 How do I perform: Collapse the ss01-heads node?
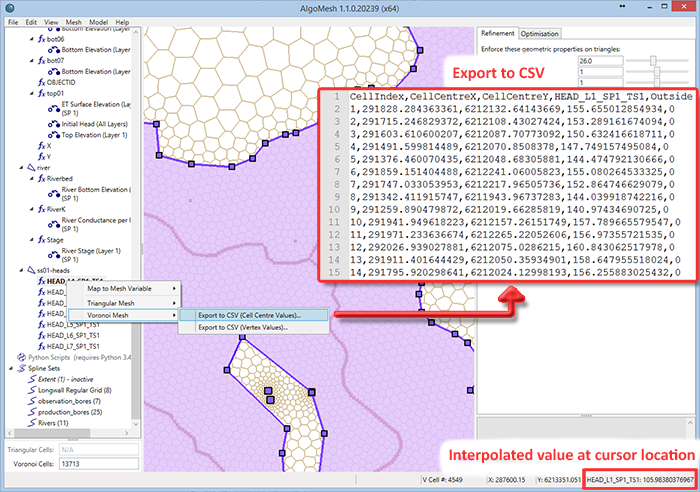(x=21, y=270)
